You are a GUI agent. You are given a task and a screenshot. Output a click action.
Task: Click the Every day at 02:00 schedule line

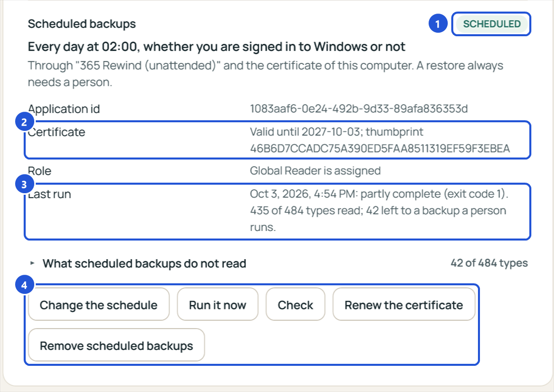click(x=217, y=47)
